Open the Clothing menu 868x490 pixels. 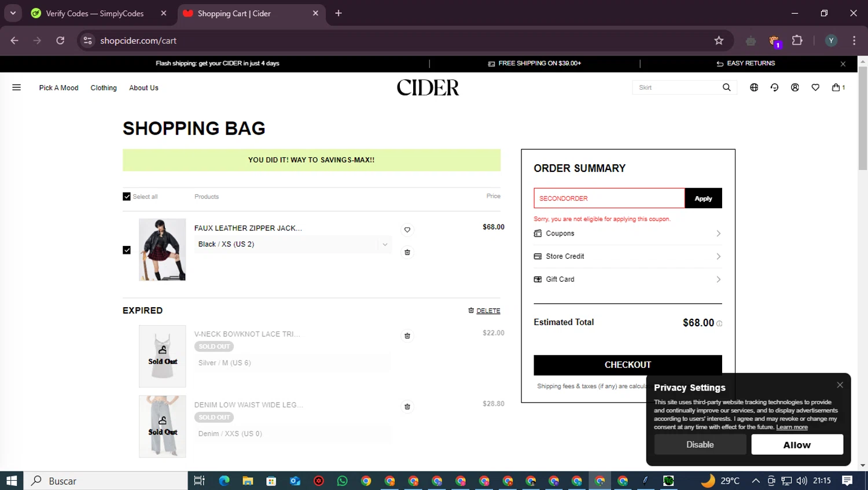(104, 88)
